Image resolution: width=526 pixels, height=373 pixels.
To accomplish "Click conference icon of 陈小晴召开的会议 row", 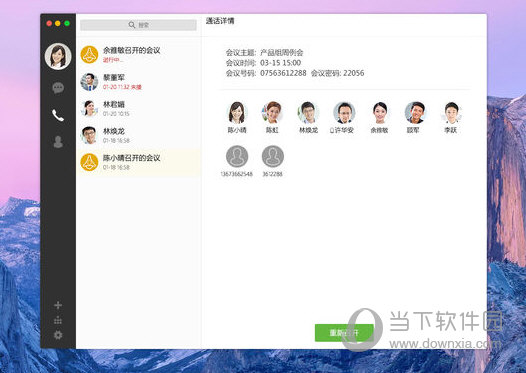I will point(89,162).
